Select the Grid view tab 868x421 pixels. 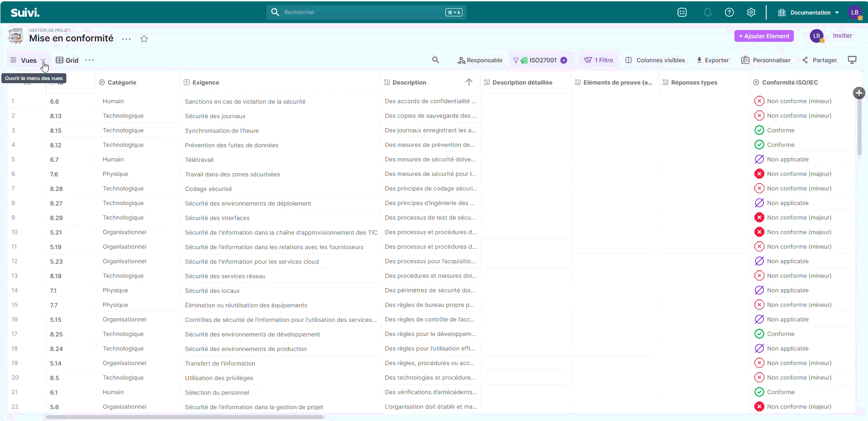click(67, 60)
